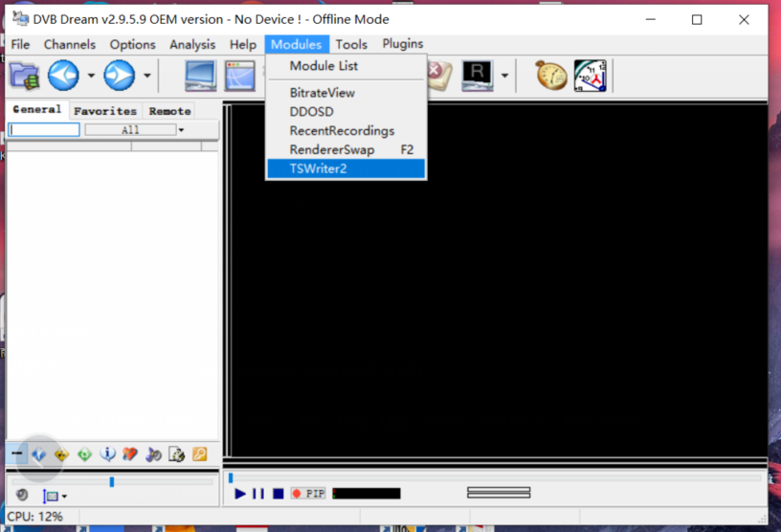Click the orange key icon
This screenshot has width=781, height=532.
200,454
